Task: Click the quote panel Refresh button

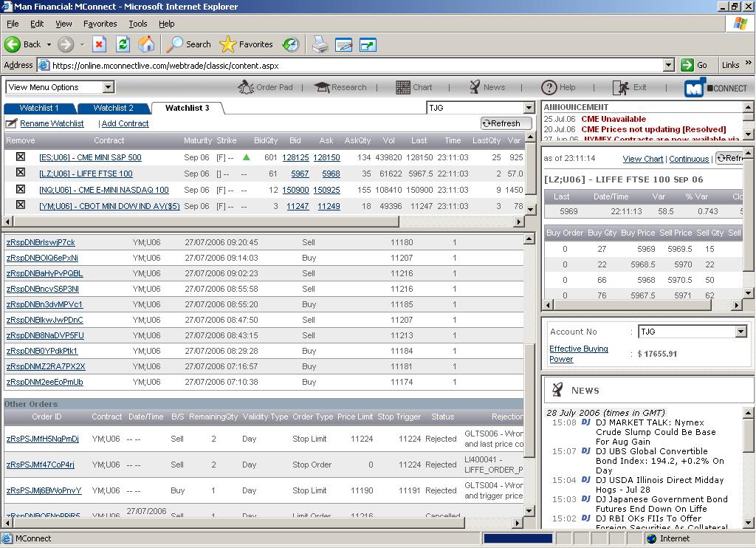Action: [x=729, y=158]
